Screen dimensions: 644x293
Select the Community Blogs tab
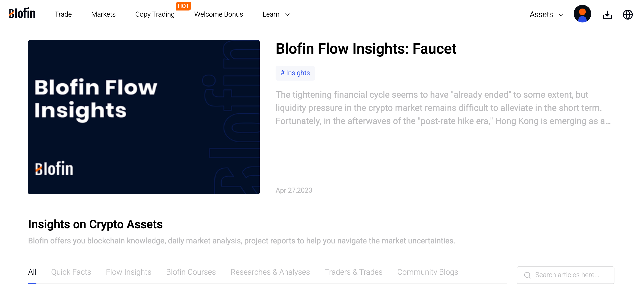428,272
